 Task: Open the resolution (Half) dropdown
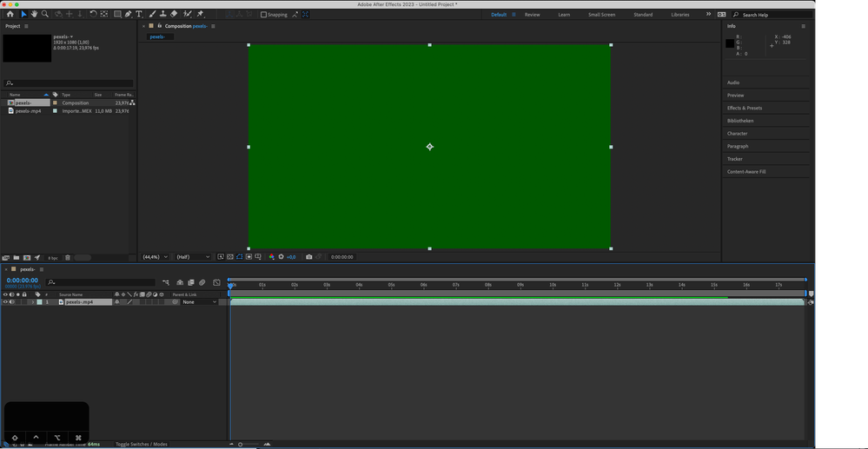pos(193,257)
